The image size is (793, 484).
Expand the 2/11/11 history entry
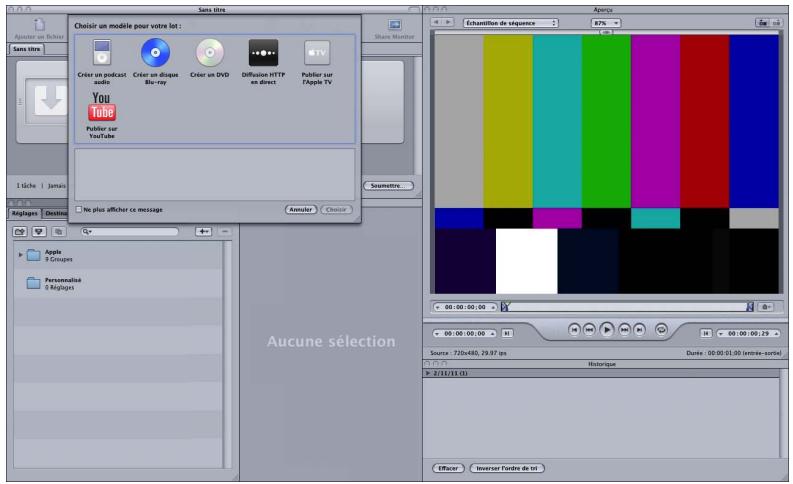429,372
